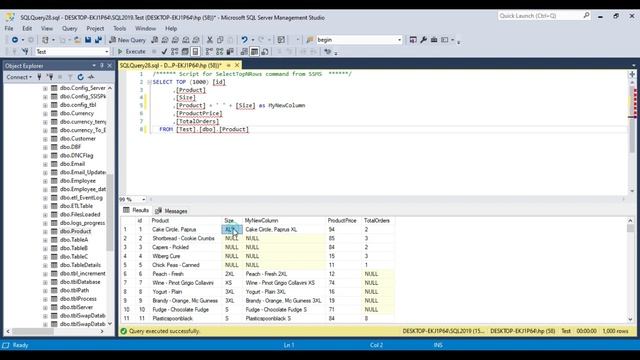Open the Undo history dropdown arrow

tap(253, 40)
